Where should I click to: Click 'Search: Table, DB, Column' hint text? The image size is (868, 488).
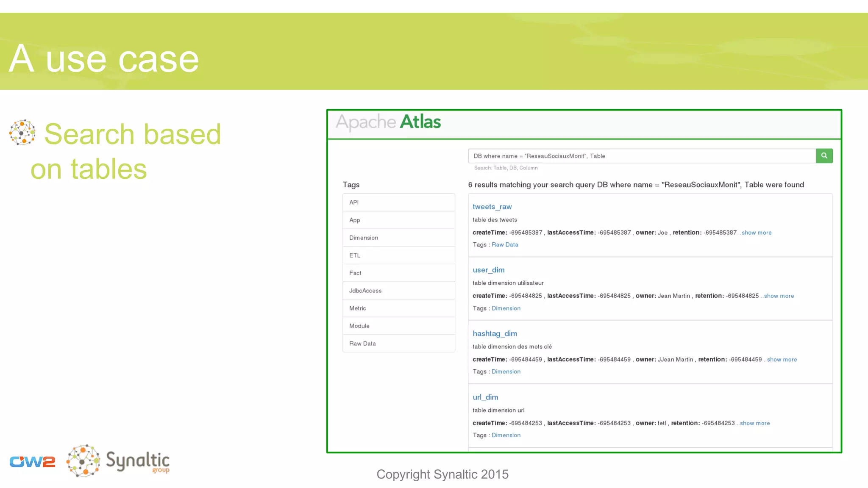tap(506, 168)
